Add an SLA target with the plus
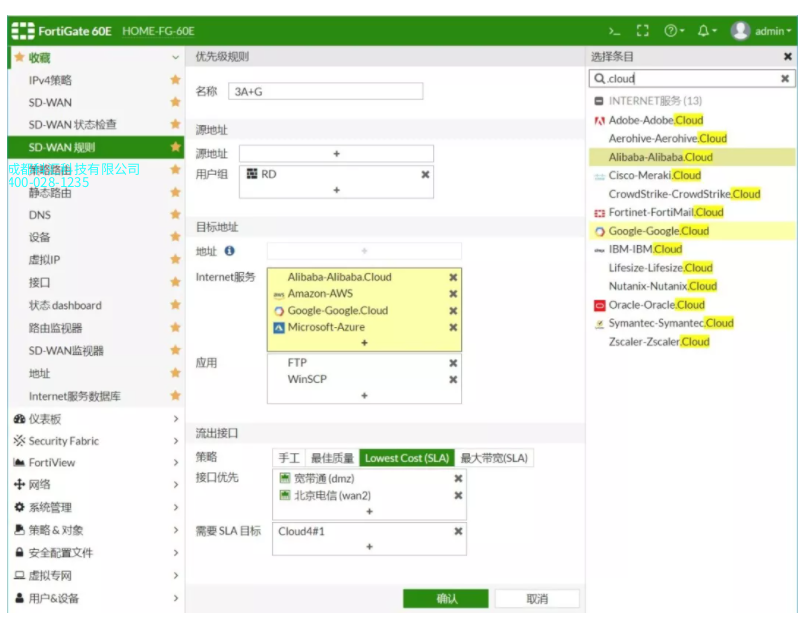 click(x=369, y=546)
